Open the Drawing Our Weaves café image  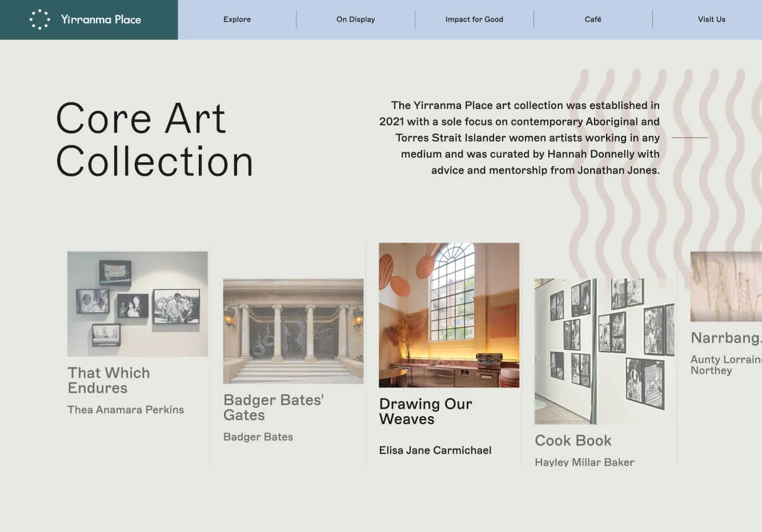[x=449, y=315]
